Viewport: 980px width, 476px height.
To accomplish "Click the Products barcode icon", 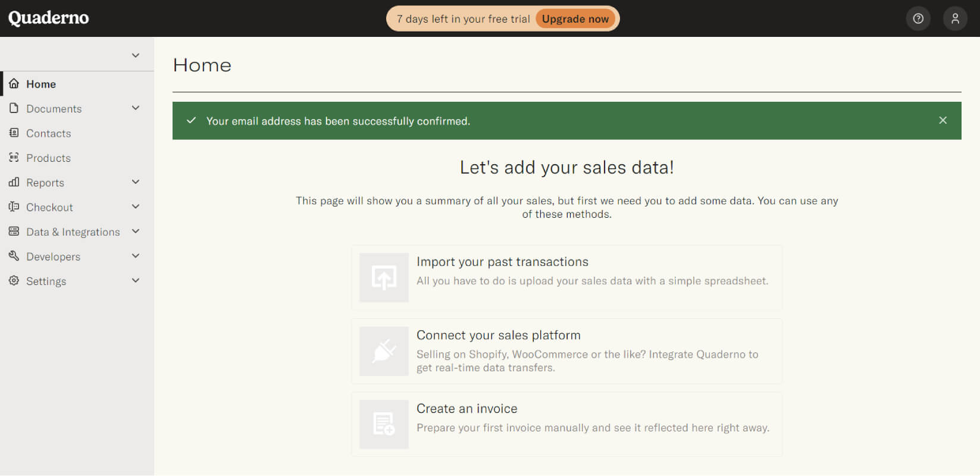I will click(x=14, y=157).
